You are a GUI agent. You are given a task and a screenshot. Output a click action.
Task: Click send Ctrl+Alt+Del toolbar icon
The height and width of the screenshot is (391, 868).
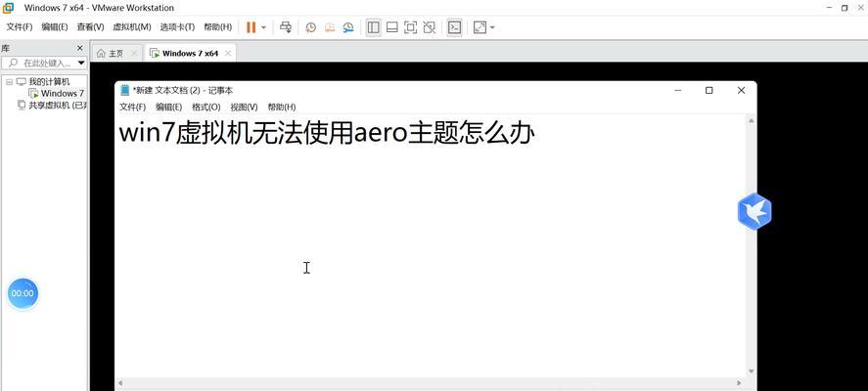pos(286,27)
